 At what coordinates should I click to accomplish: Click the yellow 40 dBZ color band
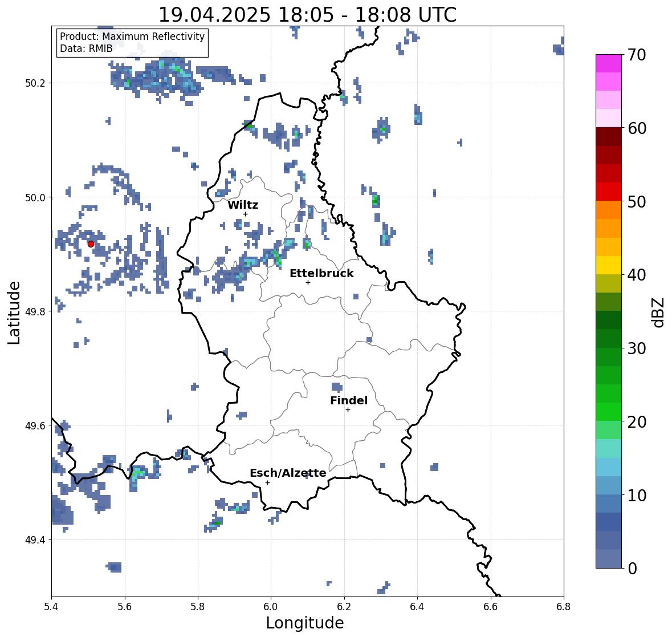point(608,265)
